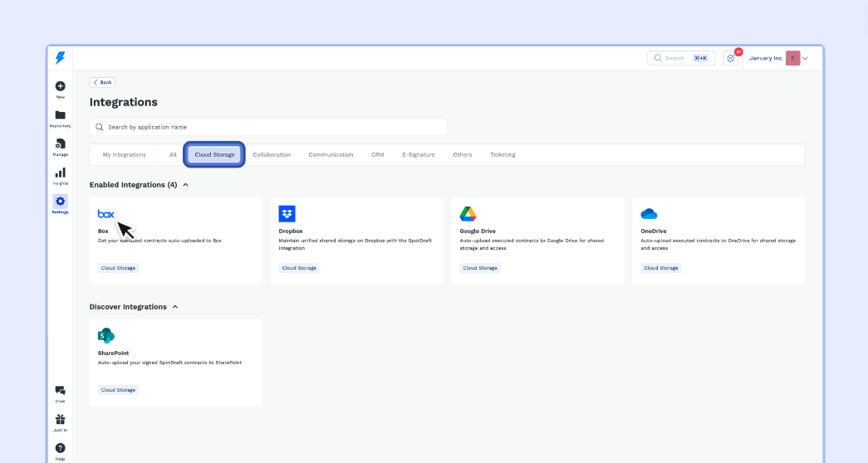Switch to My Integrations tab
868x463 pixels.
(124, 155)
